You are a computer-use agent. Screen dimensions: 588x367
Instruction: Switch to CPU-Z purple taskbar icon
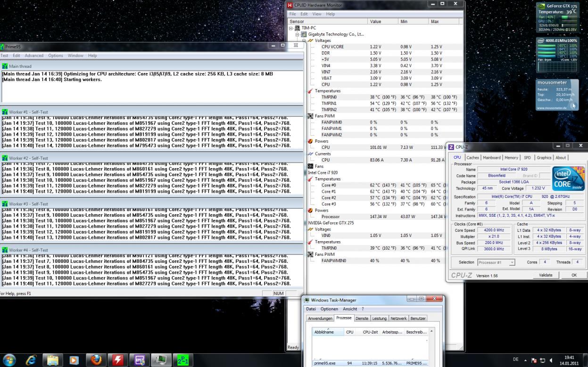(x=141, y=359)
